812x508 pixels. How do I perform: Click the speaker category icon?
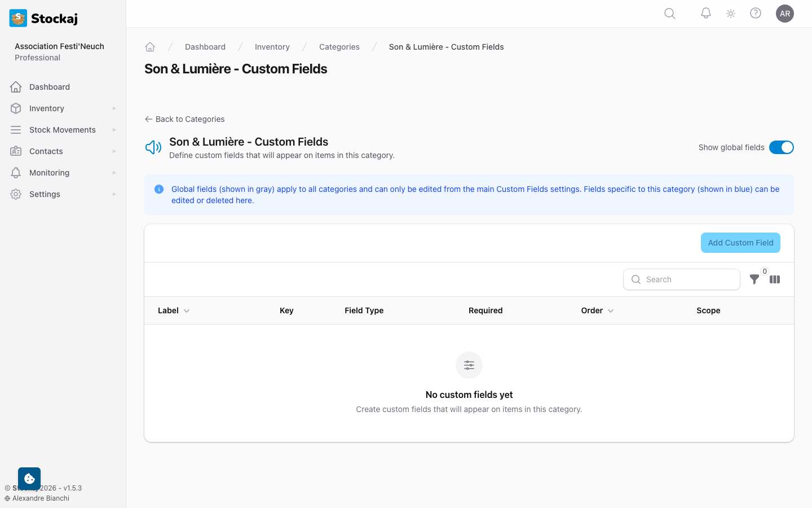[x=153, y=147]
